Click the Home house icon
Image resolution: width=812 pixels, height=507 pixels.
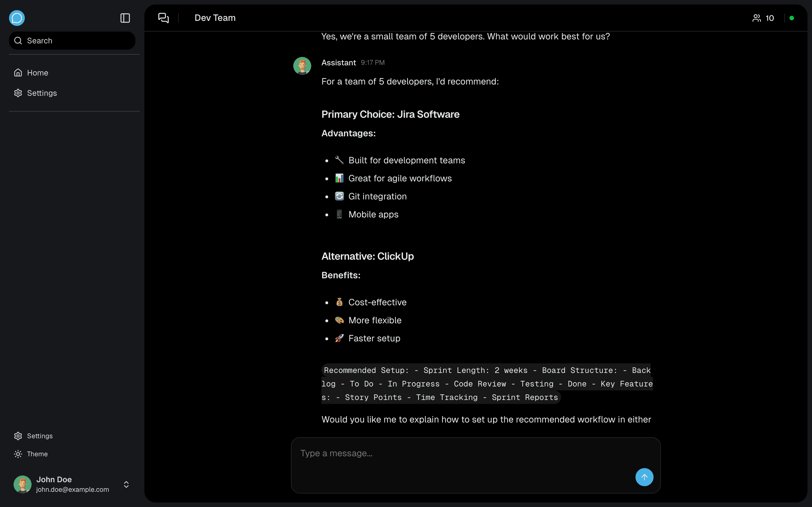click(x=18, y=73)
